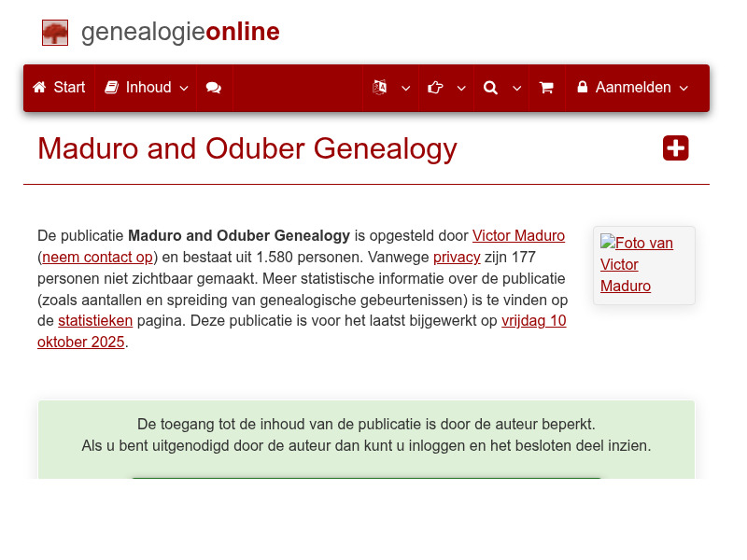
Task: Click the search magnifier icon
Action: point(490,88)
